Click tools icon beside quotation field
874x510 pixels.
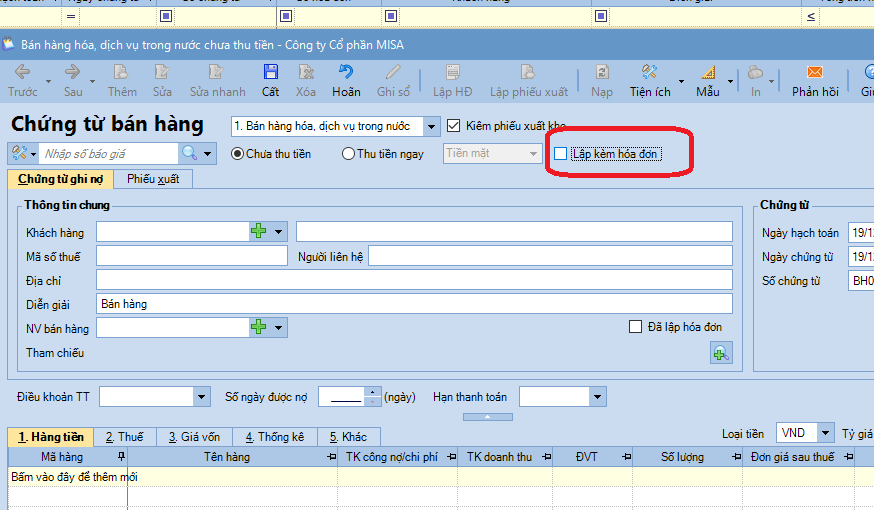tap(20, 153)
